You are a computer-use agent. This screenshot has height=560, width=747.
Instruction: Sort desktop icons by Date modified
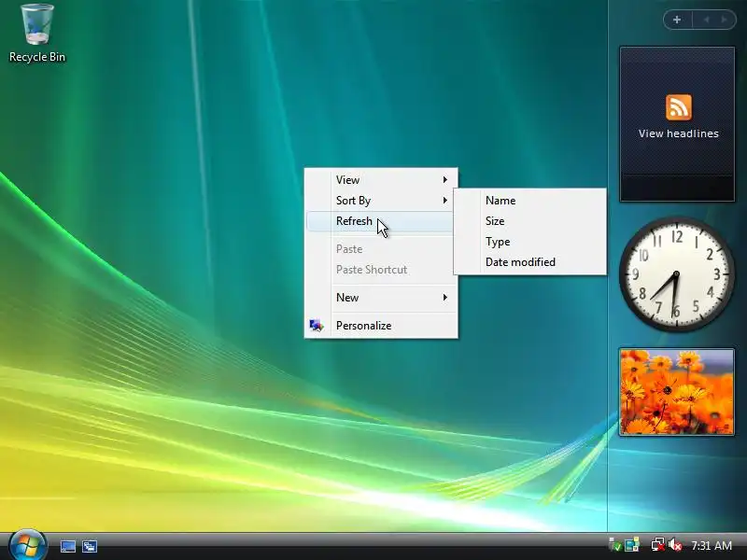tap(529, 262)
